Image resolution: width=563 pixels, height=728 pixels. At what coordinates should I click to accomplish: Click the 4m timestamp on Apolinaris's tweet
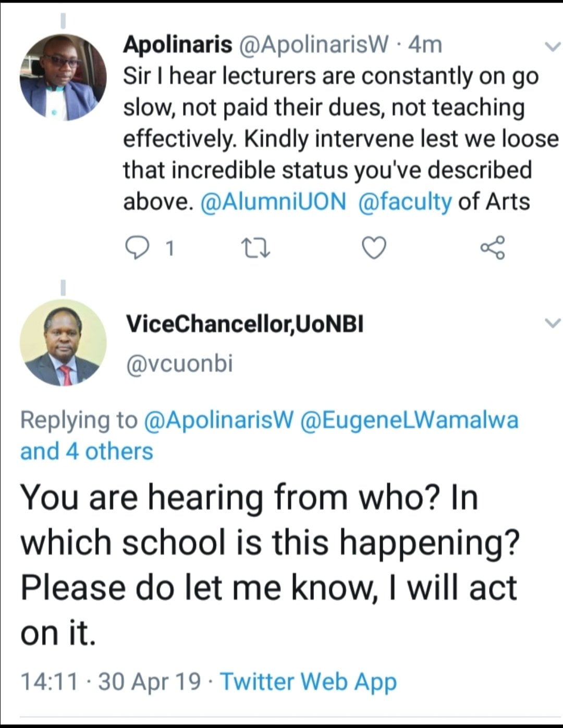425,45
